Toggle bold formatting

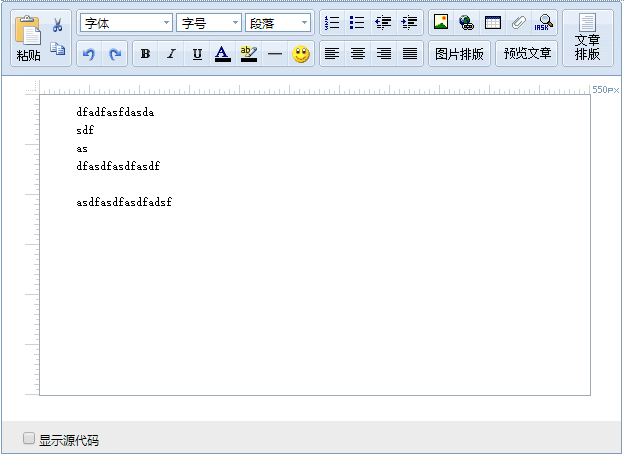tap(145, 54)
